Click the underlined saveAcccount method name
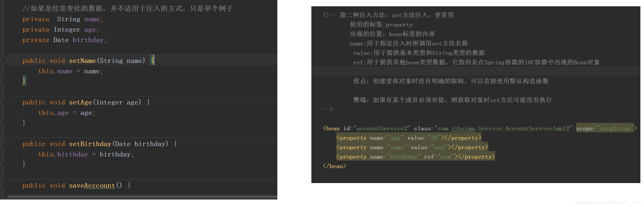This screenshot has height=207, width=644. point(92,186)
